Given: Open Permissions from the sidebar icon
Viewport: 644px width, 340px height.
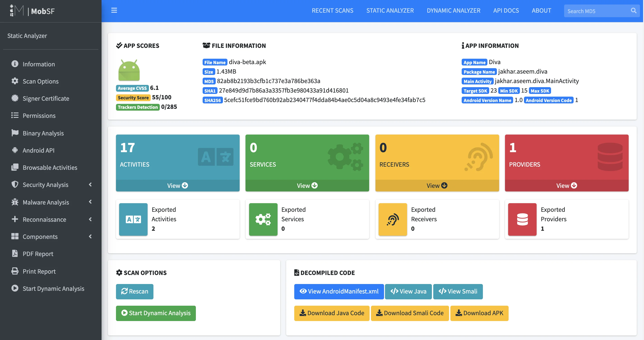Looking at the screenshot, I should (x=15, y=115).
